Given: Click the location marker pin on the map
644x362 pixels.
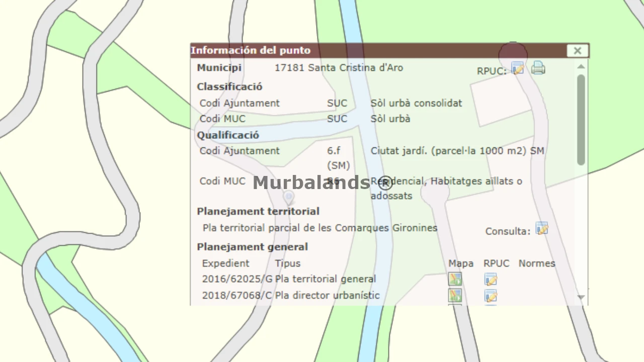Looking at the screenshot, I should click(288, 197).
